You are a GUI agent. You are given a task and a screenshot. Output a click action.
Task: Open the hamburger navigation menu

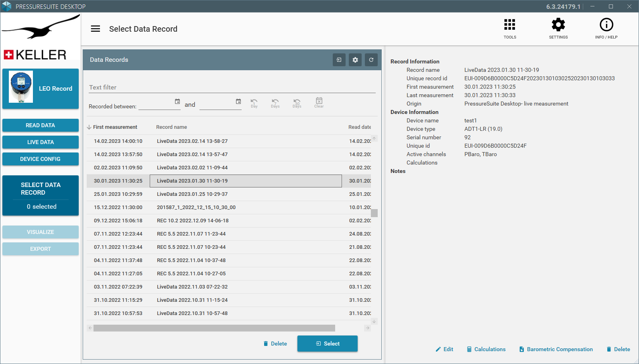(x=96, y=29)
